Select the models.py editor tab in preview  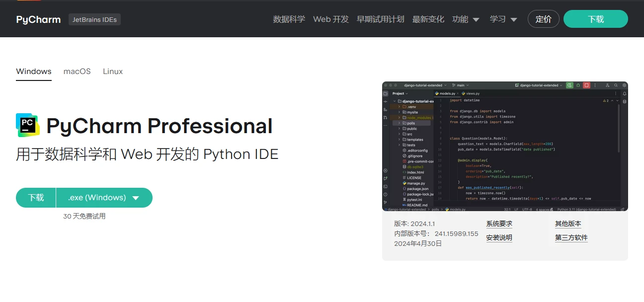coord(446,93)
